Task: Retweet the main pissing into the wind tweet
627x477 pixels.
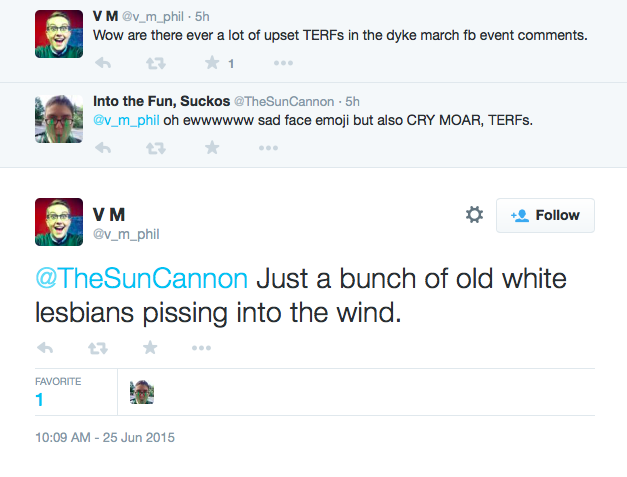Action: click(x=97, y=347)
